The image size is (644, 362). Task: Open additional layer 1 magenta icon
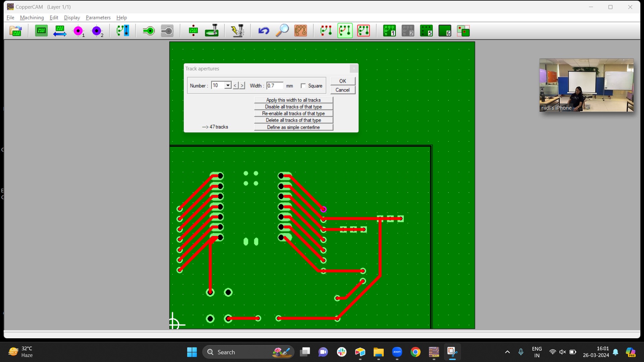tap(78, 31)
